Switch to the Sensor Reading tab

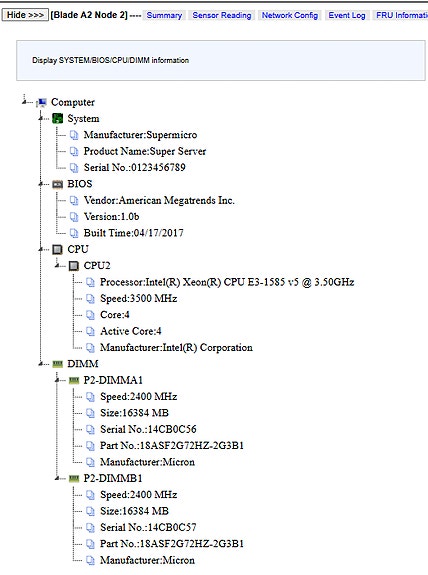coord(222,15)
